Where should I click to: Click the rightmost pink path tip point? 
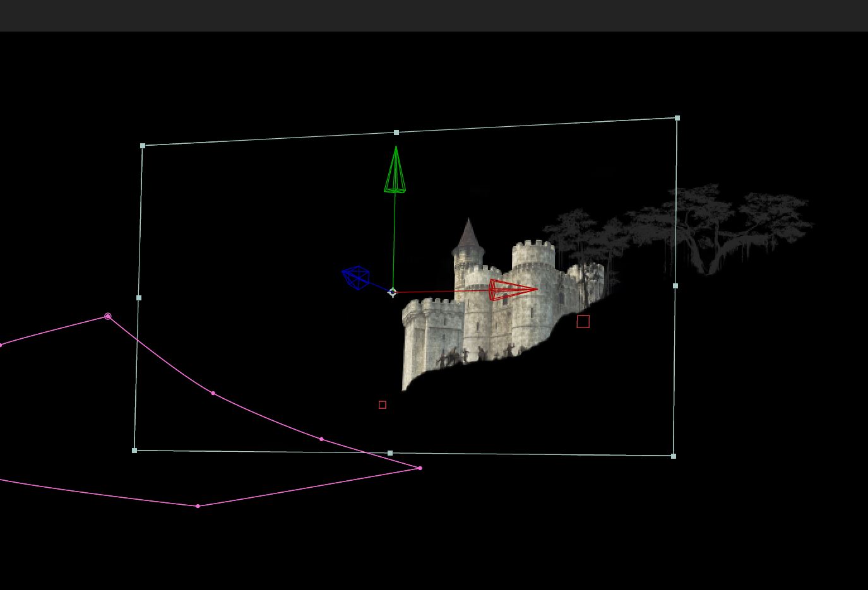pos(420,468)
